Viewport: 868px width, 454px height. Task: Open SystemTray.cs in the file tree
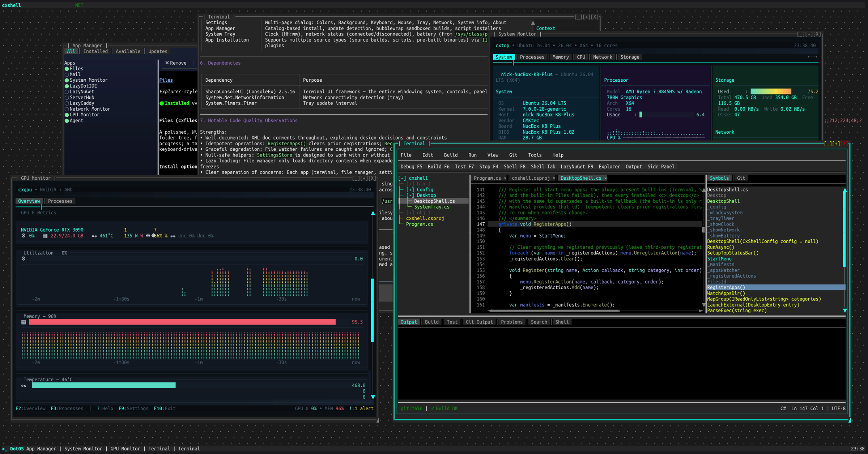(432, 207)
